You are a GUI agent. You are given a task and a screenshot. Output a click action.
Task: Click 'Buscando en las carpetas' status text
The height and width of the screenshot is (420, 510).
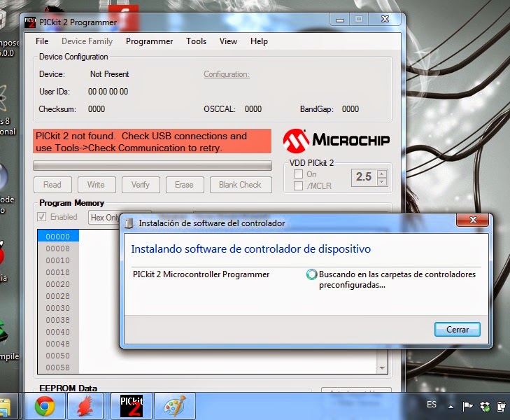[x=397, y=279]
